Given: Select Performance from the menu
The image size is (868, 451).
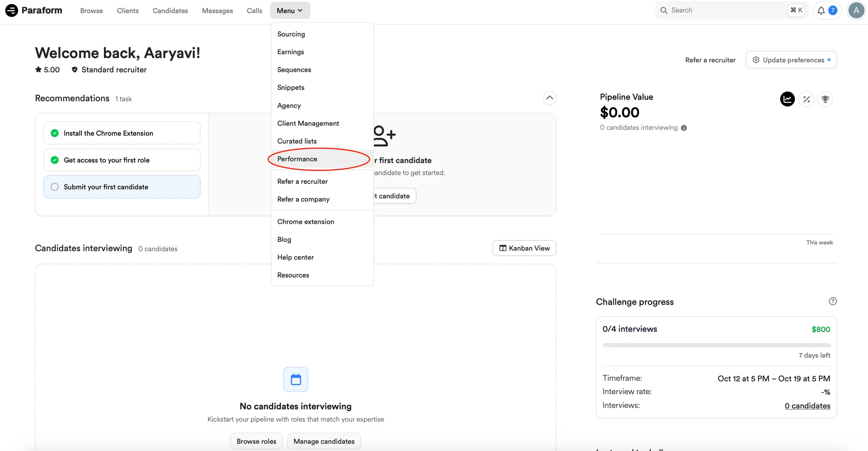Looking at the screenshot, I should [x=322, y=159].
